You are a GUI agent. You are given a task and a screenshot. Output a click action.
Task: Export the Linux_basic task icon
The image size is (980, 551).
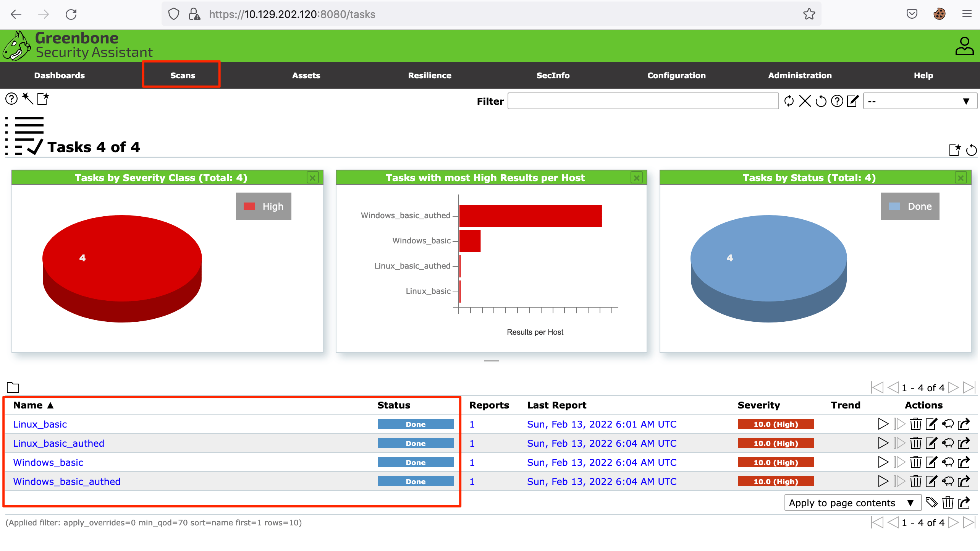click(x=964, y=424)
